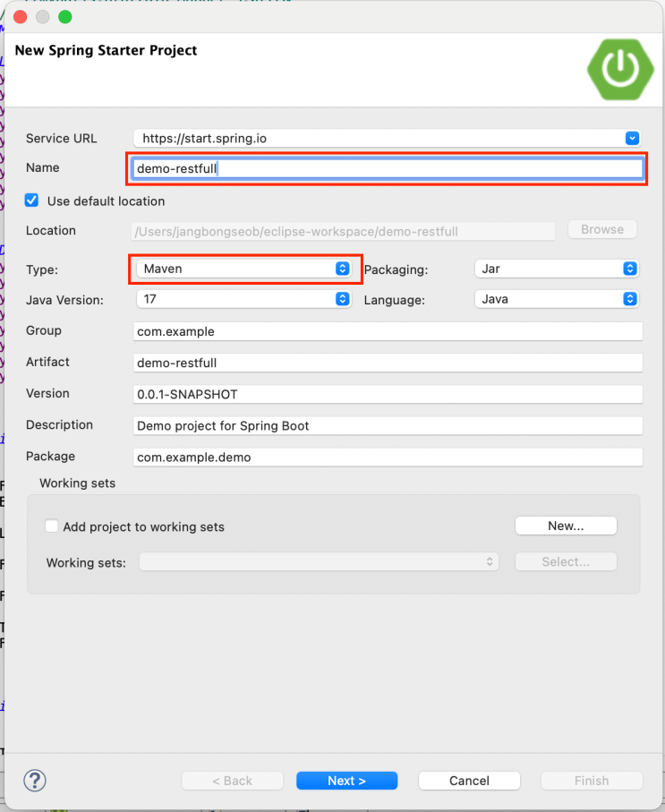Open the Type Maven dropdown

point(244,269)
